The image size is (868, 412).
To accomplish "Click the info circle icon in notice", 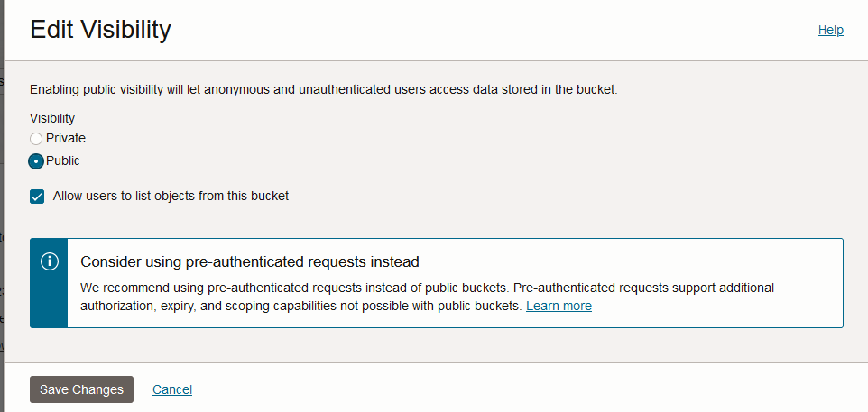I will click(50, 261).
